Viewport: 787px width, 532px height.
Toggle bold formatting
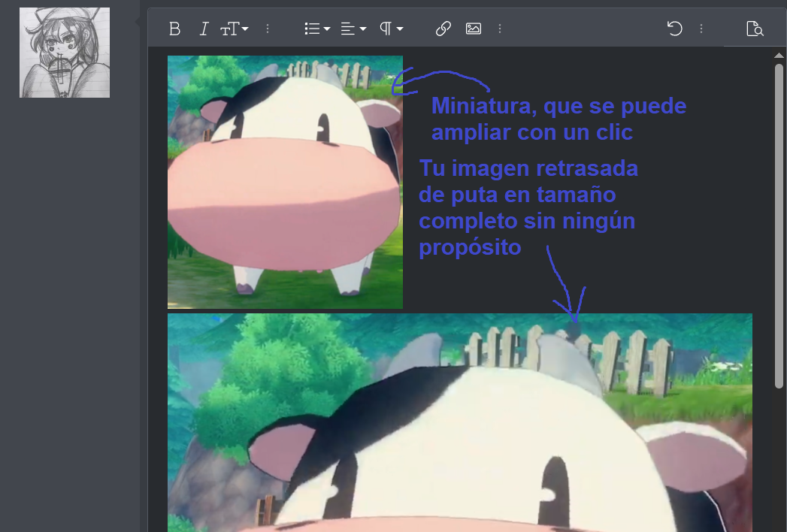coord(174,29)
